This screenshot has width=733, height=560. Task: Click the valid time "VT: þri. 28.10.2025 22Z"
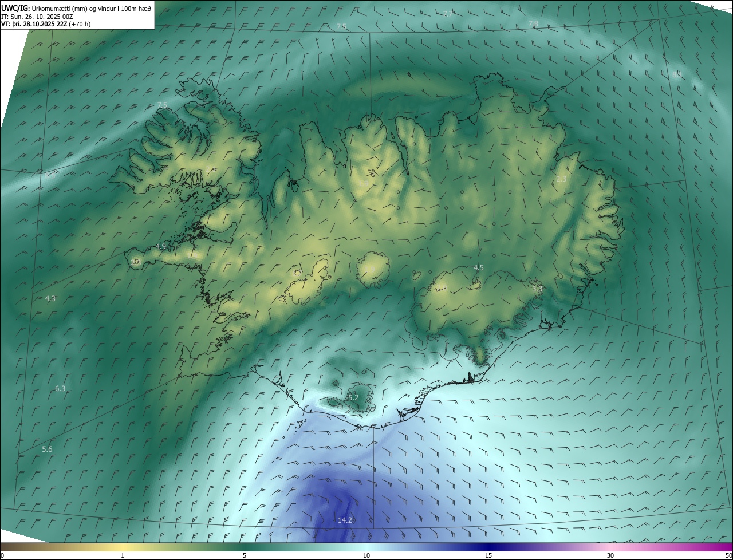pyautogui.click(x=34, y=24)
